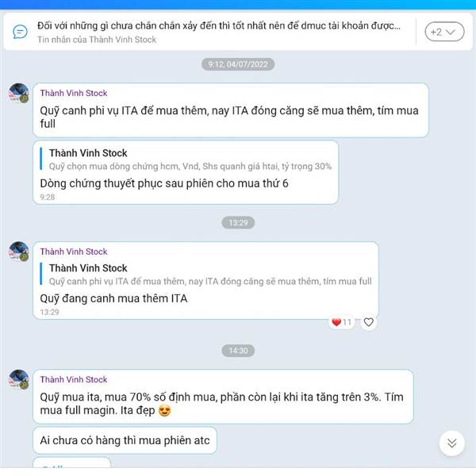Select the message about mua 70% số định mua
Viewport: 476px width, 476px height.
pyautogui.click(x=223, y=397)
